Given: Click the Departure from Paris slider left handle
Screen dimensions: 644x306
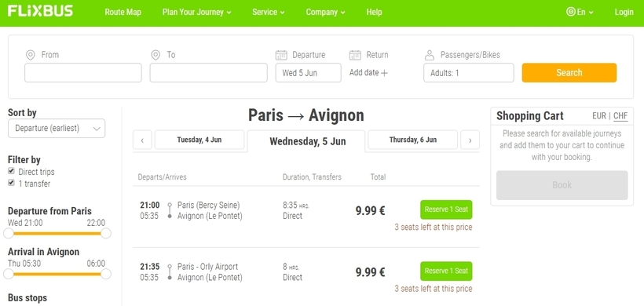Looking at the screenshot, I should point(8,233).
